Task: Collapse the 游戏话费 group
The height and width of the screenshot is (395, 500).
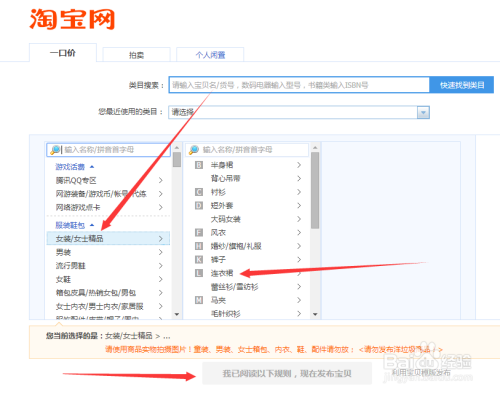Action: click(x=75, y=167)
